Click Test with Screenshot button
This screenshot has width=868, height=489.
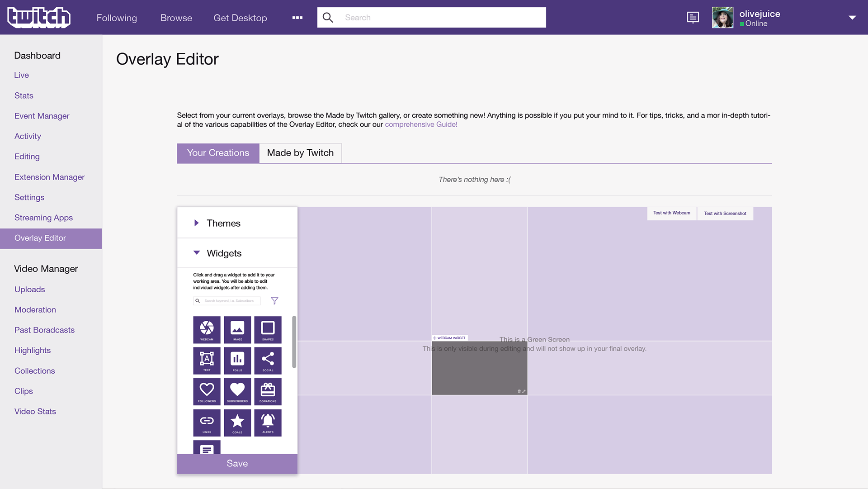(x=725, y=214)
